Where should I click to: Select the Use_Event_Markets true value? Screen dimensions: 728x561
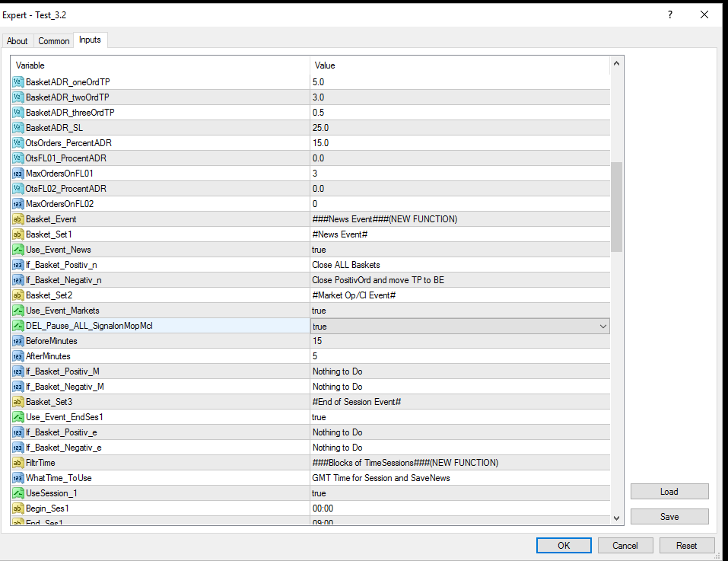coord(319,311)
